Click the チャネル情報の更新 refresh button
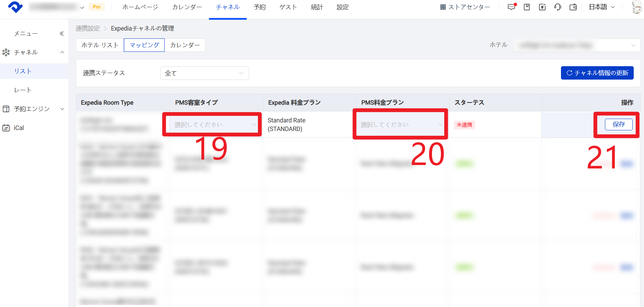The image size is (644, 307). pos(597,73)
